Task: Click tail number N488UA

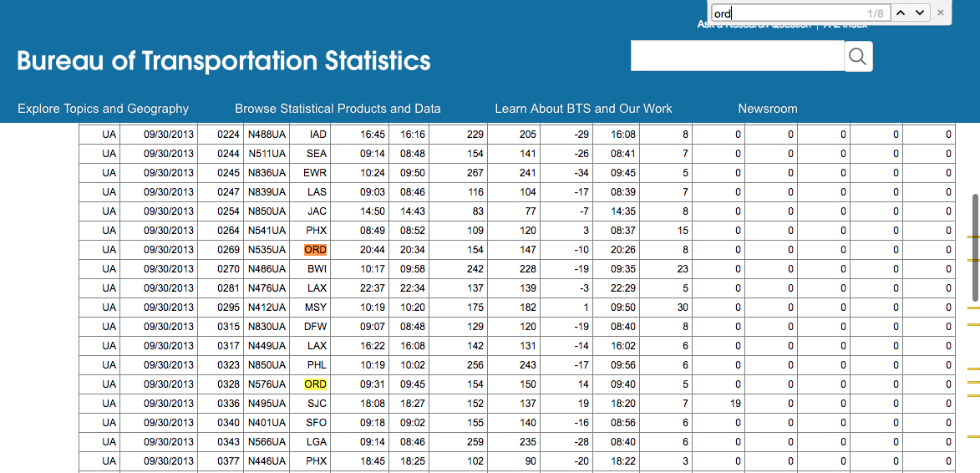Action: tap(267, 135)
